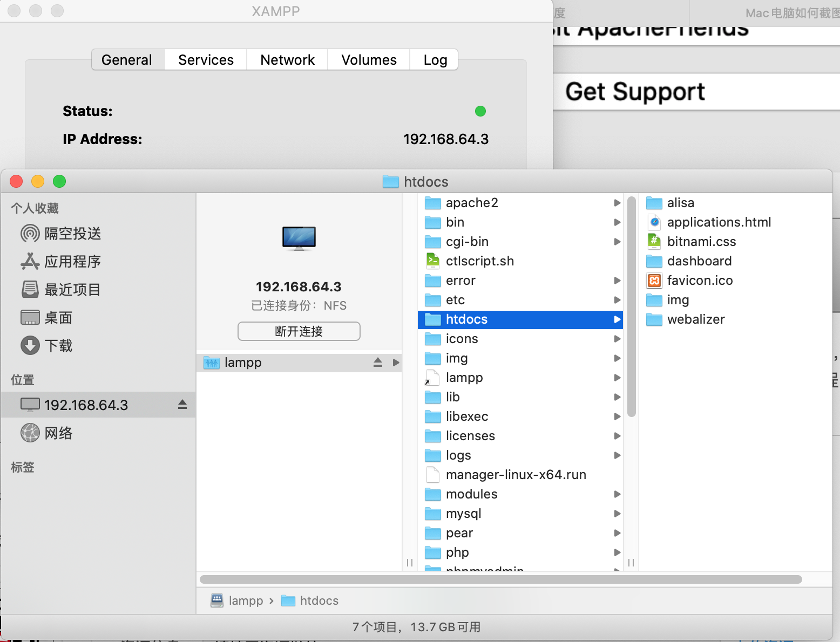Open the apache2 folder icon
Screen dimensions: 840x642
click(433, 203)
